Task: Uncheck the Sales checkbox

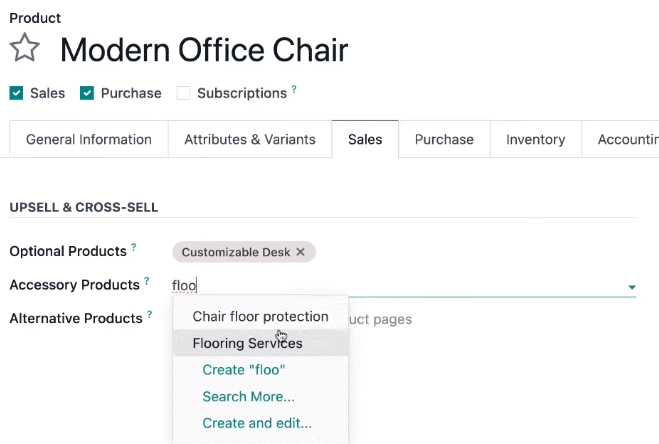Action: click(x=16, y=93)
